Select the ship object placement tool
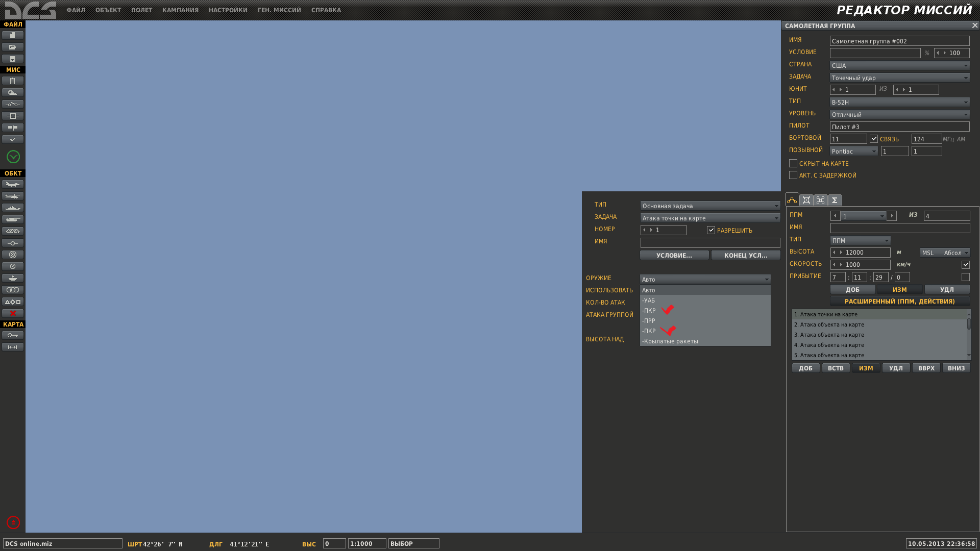The width and height of the screenshot is (980, 551). point(13,208)
